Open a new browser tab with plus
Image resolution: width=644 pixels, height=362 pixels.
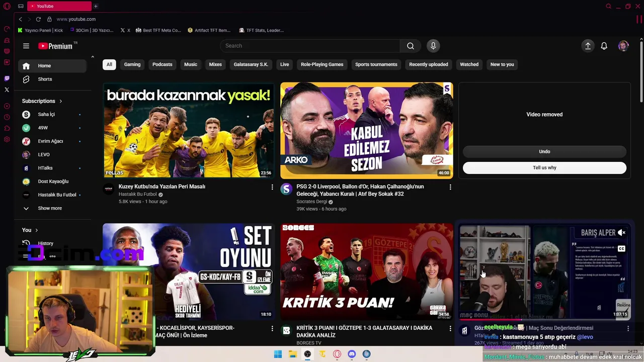(96, 6)
